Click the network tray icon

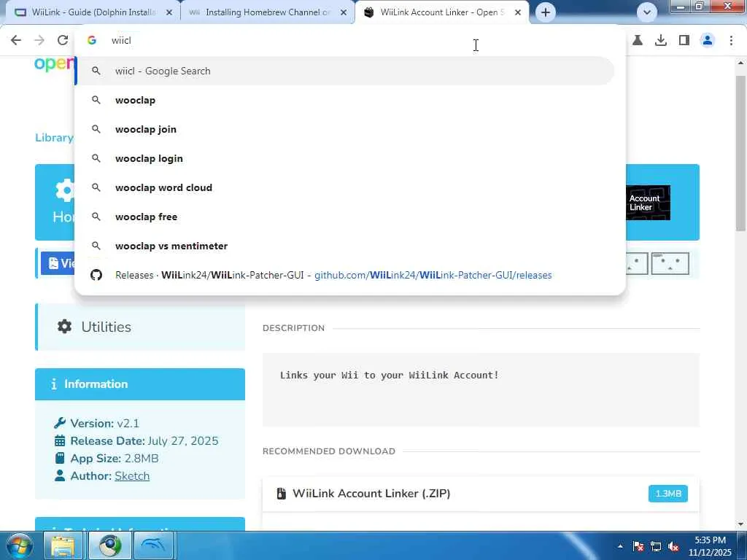(656, 546)
